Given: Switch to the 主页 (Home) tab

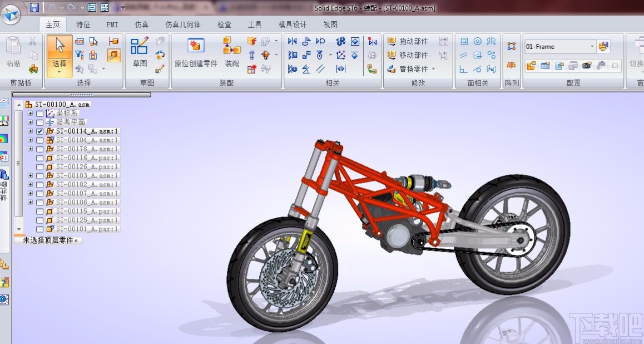Looking at the screenshot, I should [x=53, y=24].
